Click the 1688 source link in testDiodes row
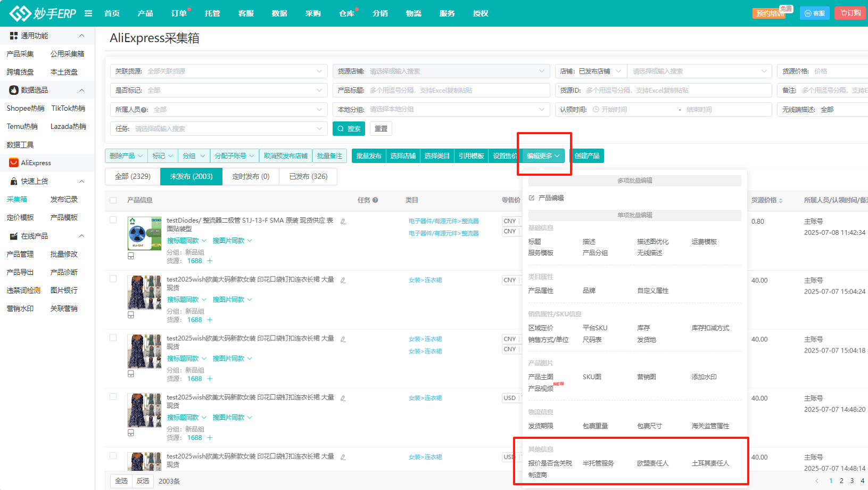868x490 pixels. pos(195,261)
